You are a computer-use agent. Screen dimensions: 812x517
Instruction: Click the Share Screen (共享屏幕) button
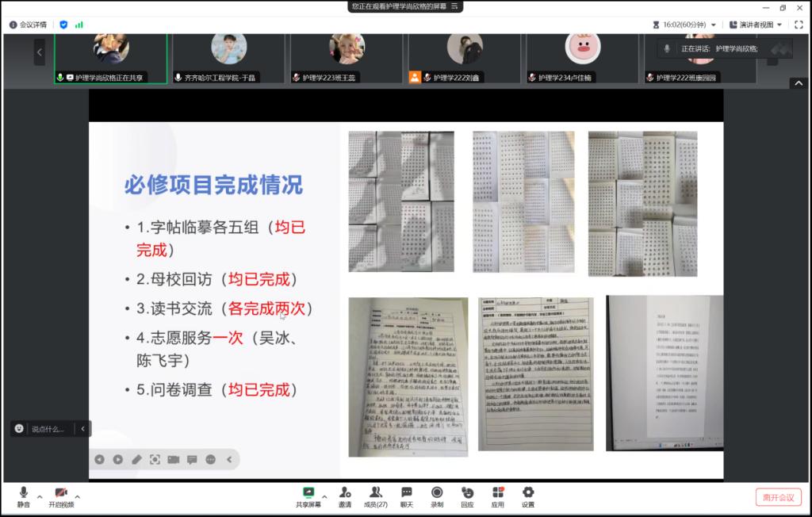pos(308,496)
